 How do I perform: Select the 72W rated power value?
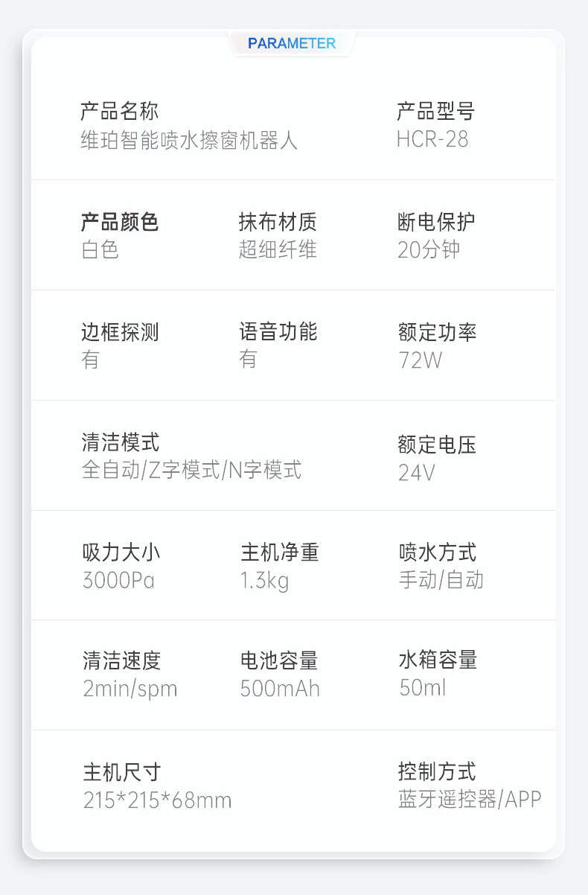421,360
